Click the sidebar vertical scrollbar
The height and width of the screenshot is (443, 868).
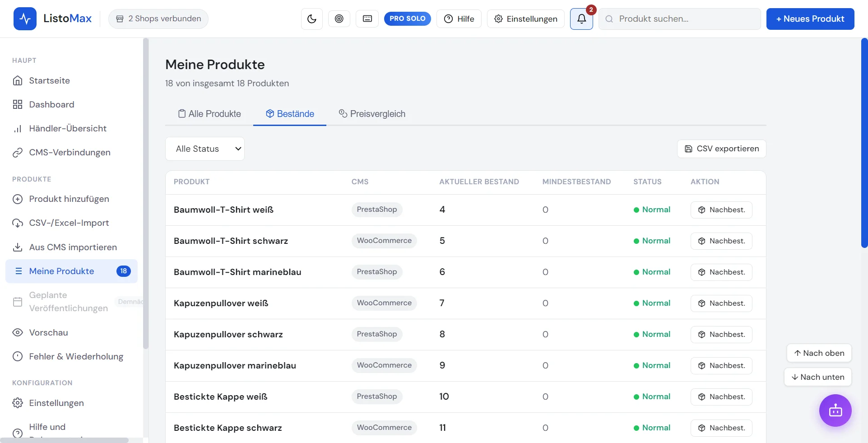145,194
